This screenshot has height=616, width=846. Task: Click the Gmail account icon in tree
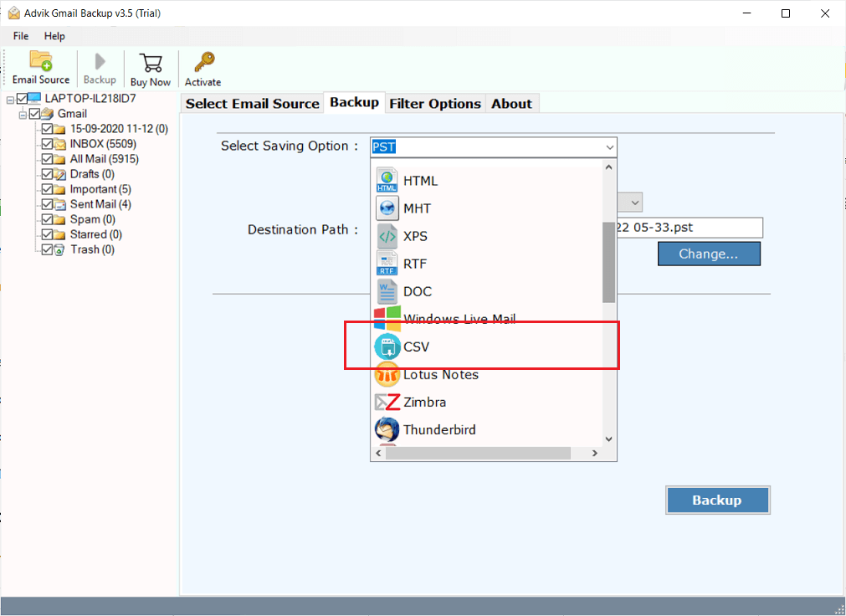click(x=48, y=113)
